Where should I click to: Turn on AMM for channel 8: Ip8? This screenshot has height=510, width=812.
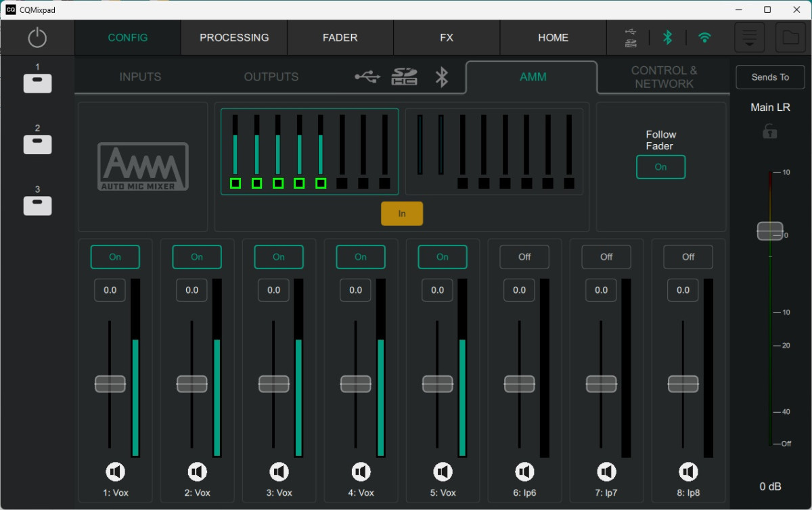tap(688, 257)
